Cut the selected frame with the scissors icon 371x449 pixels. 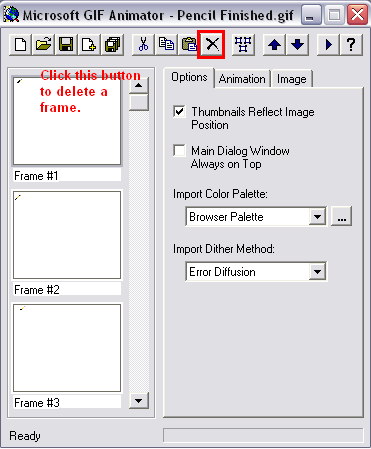pos(143,44)
